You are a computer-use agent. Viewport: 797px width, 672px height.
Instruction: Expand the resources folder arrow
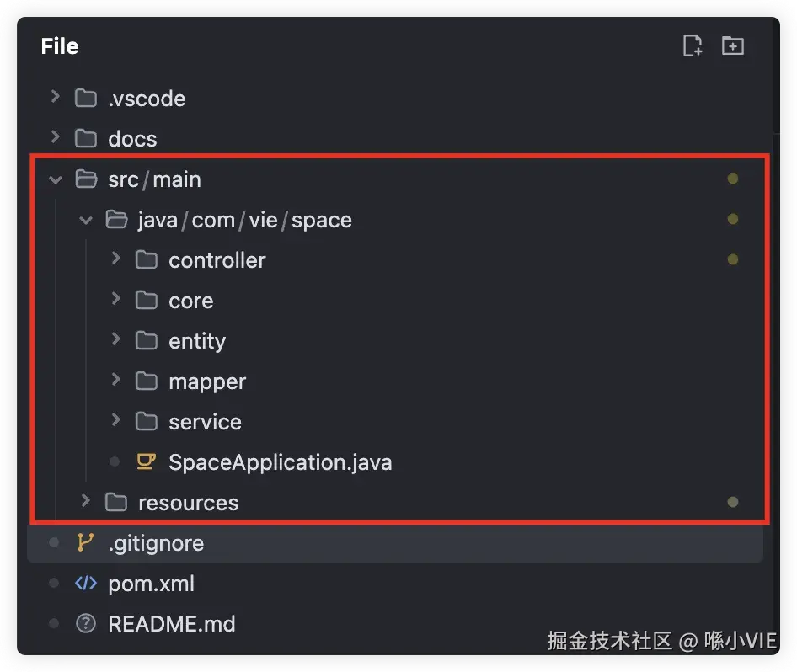85,502
